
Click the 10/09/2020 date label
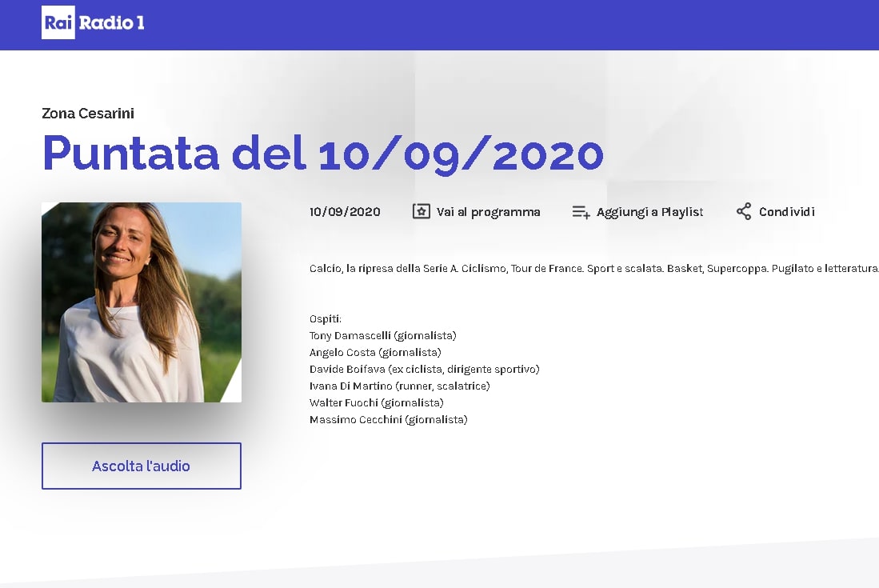click(x=345, y=212)
